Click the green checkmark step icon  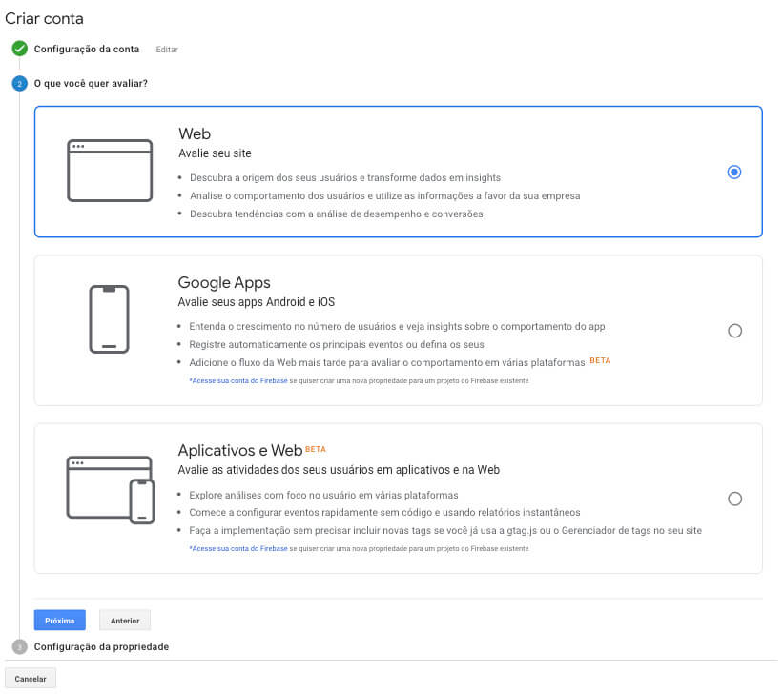pyautogui.click(x=19, y=49)
